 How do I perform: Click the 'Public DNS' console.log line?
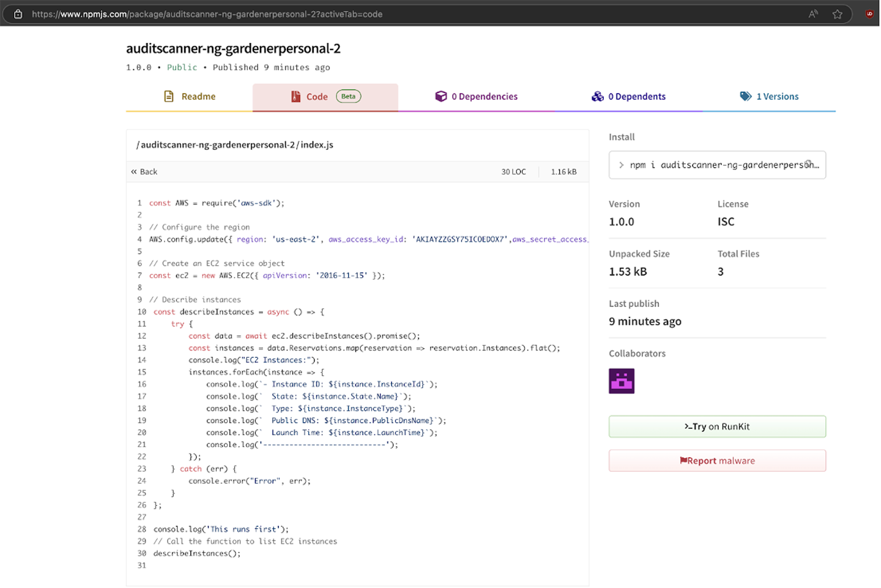tap(326, 421)
